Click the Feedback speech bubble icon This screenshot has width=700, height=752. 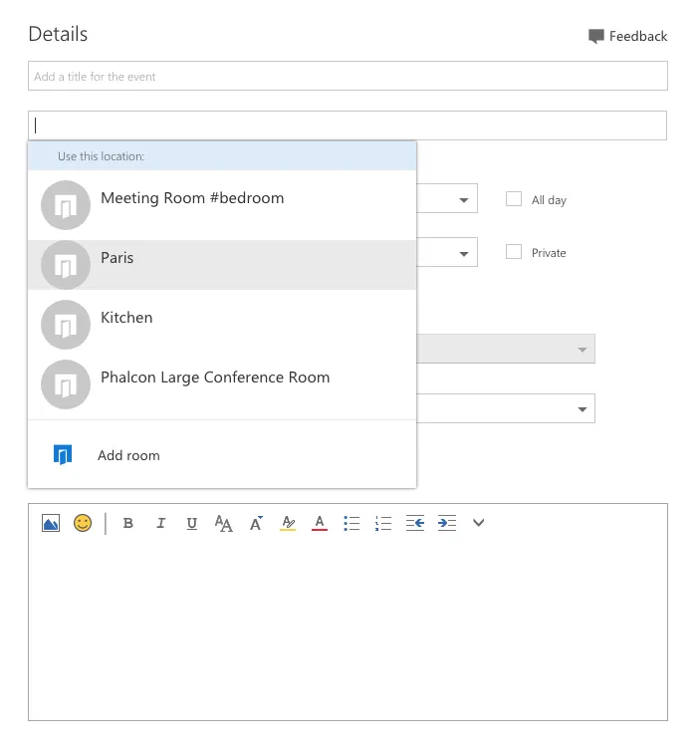coord(596,37)
